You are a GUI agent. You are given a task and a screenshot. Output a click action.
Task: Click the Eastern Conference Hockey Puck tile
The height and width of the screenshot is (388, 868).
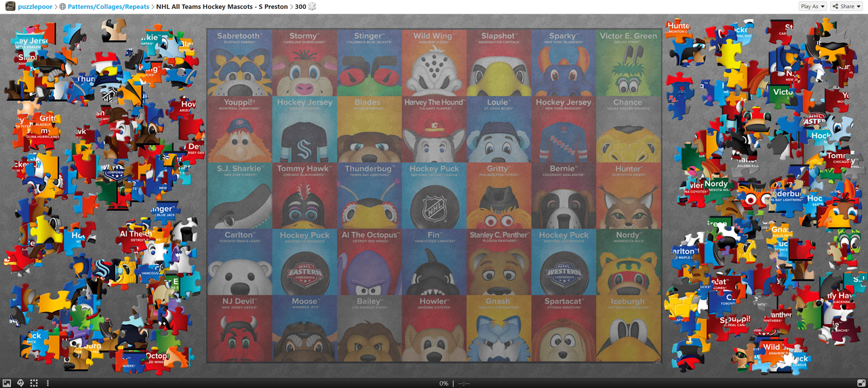304,262
